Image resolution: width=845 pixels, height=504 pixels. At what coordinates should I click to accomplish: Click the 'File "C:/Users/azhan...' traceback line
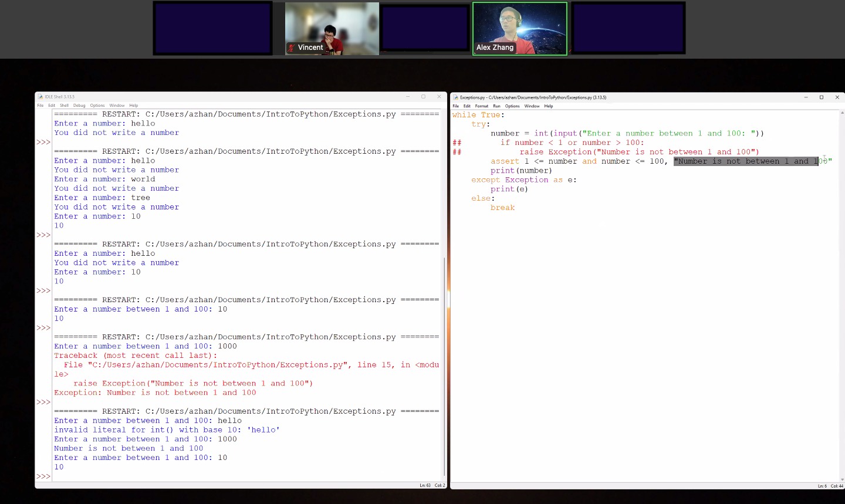point(246,369)
